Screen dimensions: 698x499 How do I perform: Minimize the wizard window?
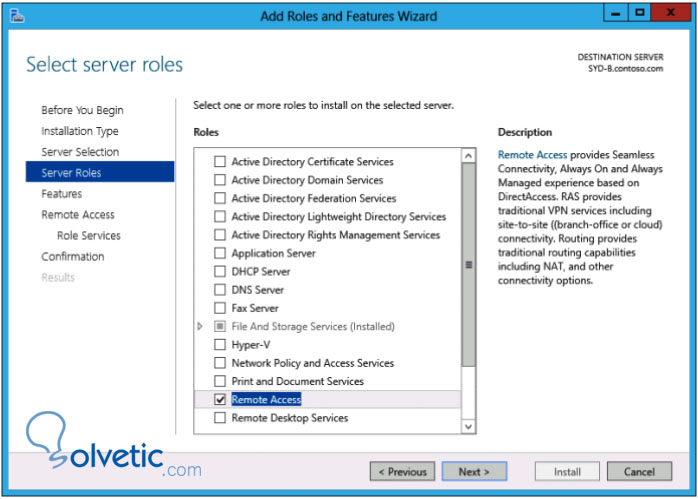pyautogui.click(x=616, y=13)
